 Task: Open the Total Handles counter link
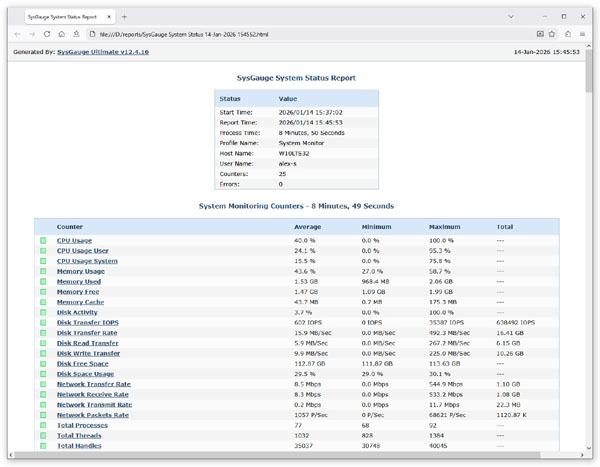(79, 446)
